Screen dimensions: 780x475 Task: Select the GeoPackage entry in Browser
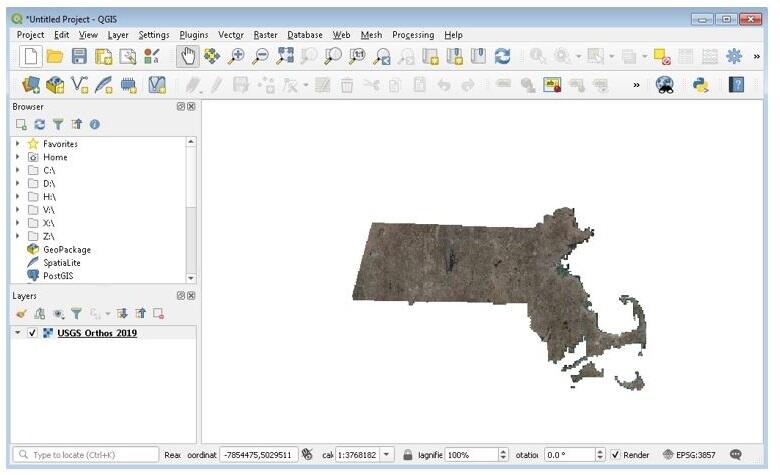pos(65,249)
